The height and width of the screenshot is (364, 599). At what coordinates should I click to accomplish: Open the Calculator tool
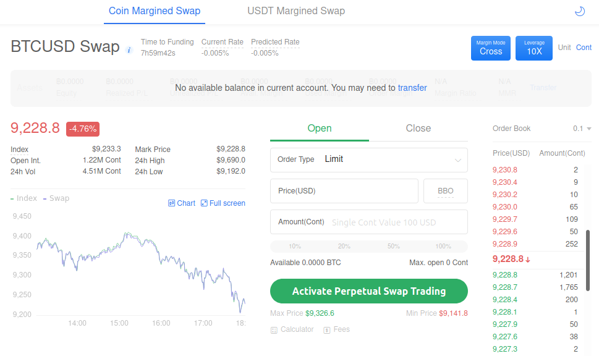[292, 330]
